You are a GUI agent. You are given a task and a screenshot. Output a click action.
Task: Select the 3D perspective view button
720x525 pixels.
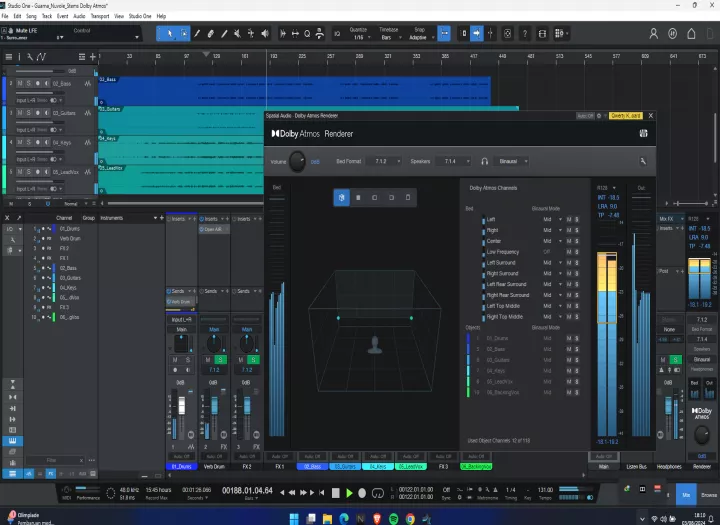pyautogui.click(x=342, y=198)
